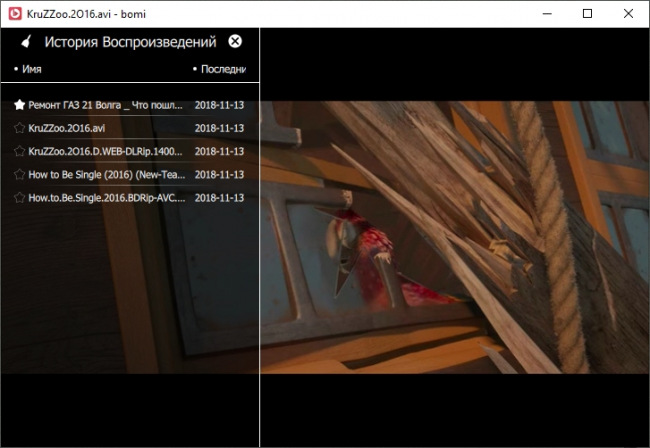This screenshot has height=448, width=650.
Task: Click the date of the KruZZoo.2016.avi row
Action: pyautogui.click(x=219, y=128)
